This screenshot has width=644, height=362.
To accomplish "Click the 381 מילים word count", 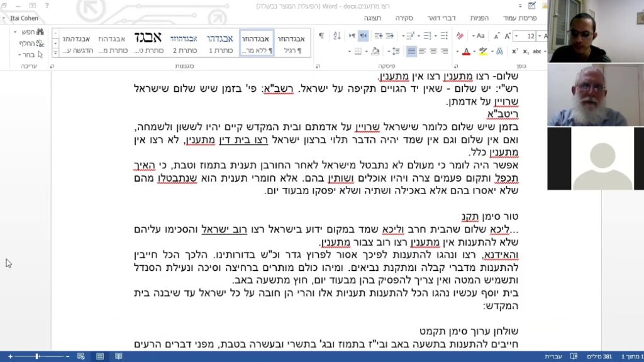I will tap(599, 356).
